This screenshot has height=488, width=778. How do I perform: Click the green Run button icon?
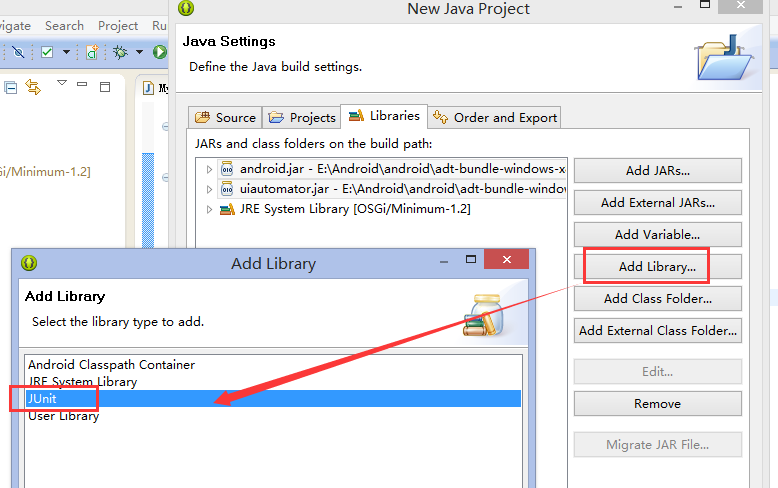[160, 52]
